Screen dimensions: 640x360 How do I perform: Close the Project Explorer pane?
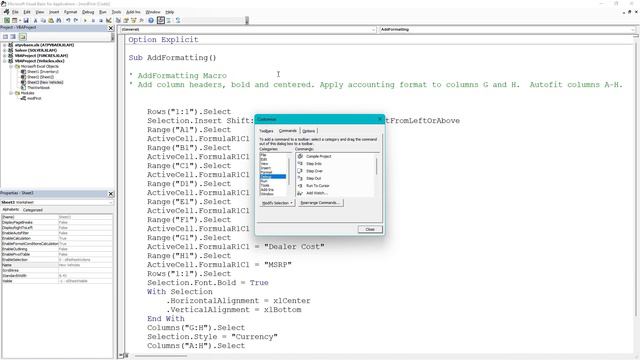111,28
